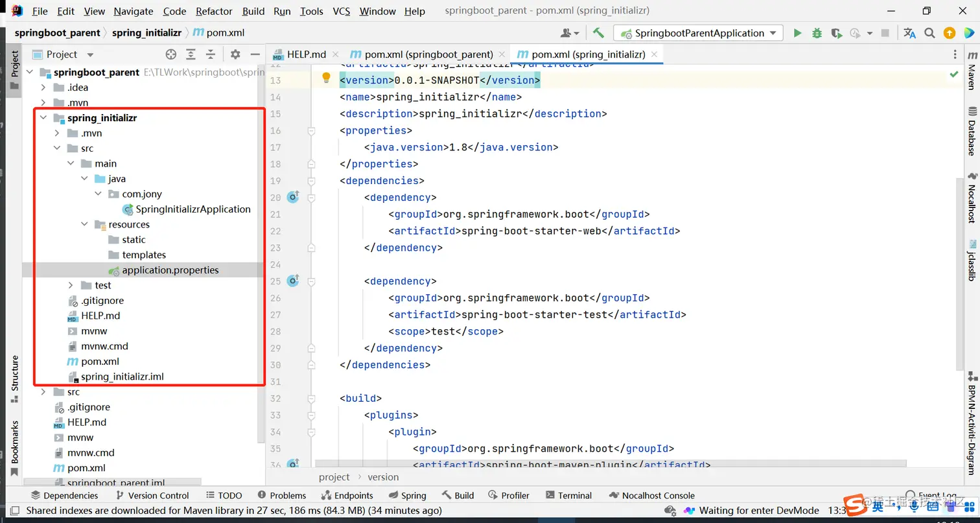Fold the plugins block at line 33

311,415
